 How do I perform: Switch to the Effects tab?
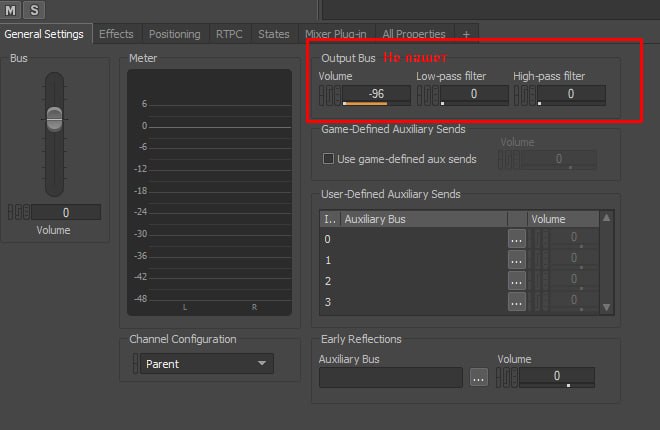[116, 34]
